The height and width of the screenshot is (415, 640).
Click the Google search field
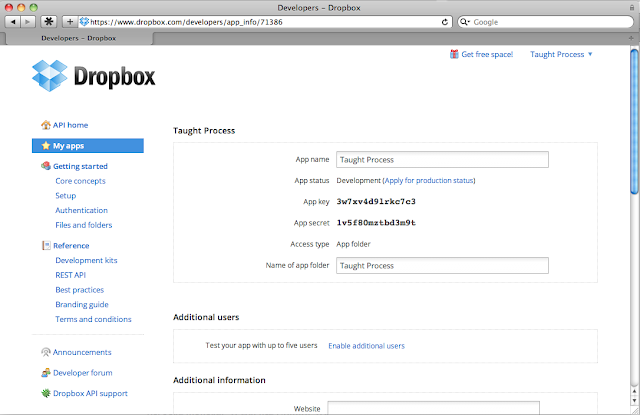[x=545, y=22]
